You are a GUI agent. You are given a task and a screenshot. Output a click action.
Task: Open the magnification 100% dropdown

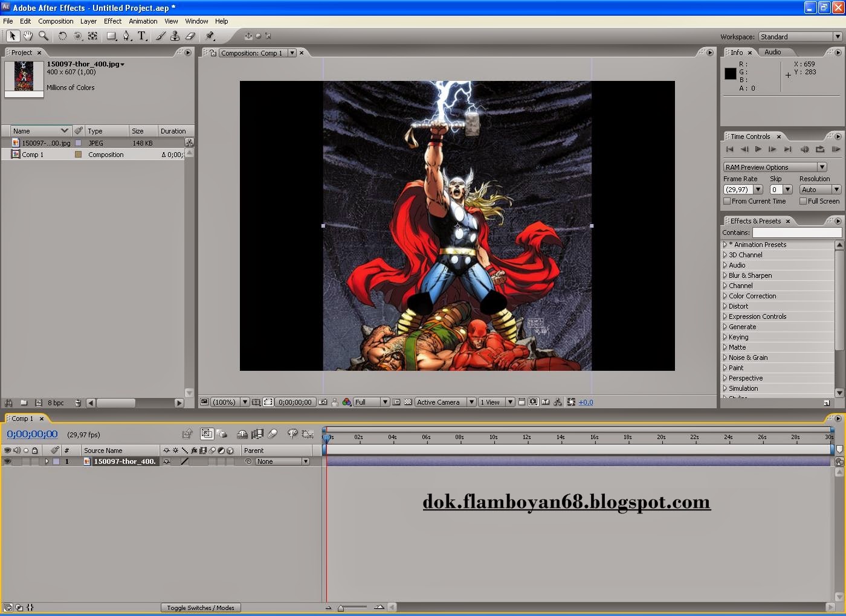(230, 402)
